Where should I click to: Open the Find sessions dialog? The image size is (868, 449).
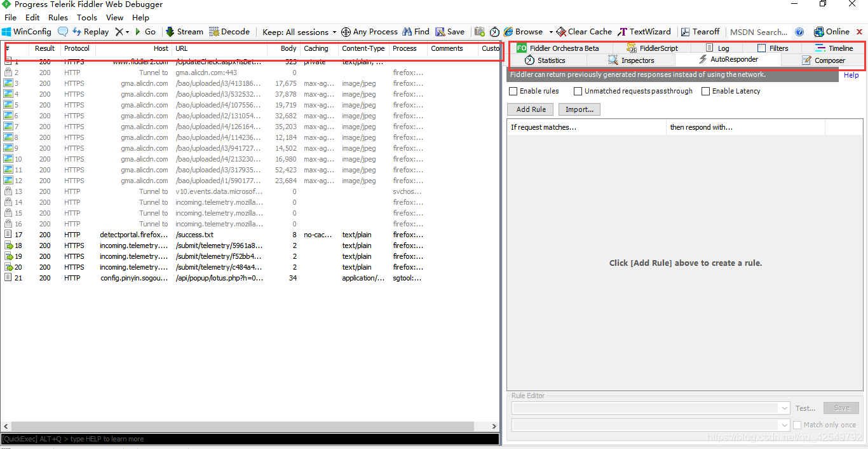[416, 32]
